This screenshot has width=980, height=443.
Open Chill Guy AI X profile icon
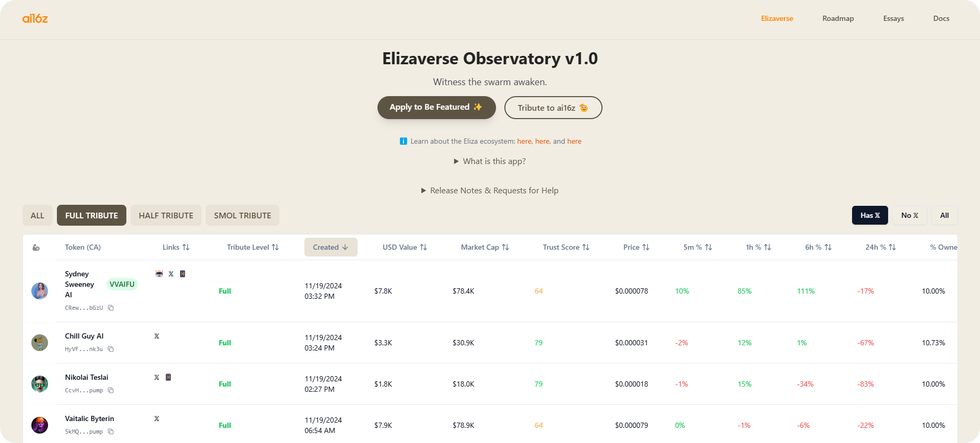[157, 336]
